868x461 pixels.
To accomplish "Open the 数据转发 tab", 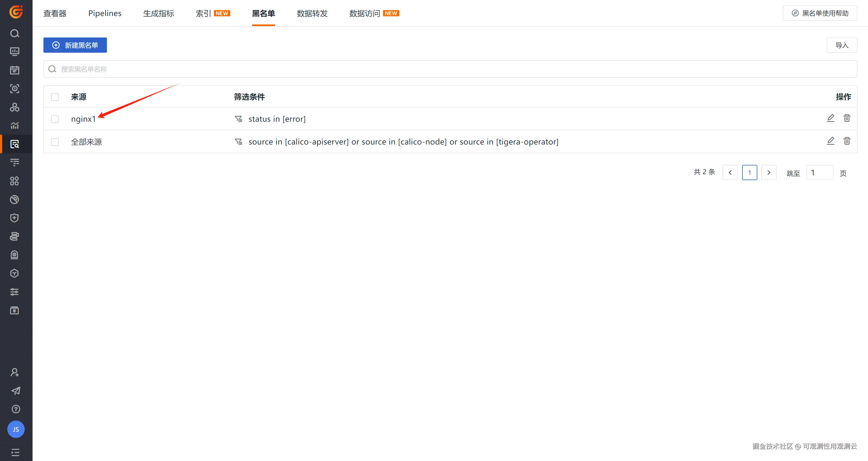I will tap(312, 14).
